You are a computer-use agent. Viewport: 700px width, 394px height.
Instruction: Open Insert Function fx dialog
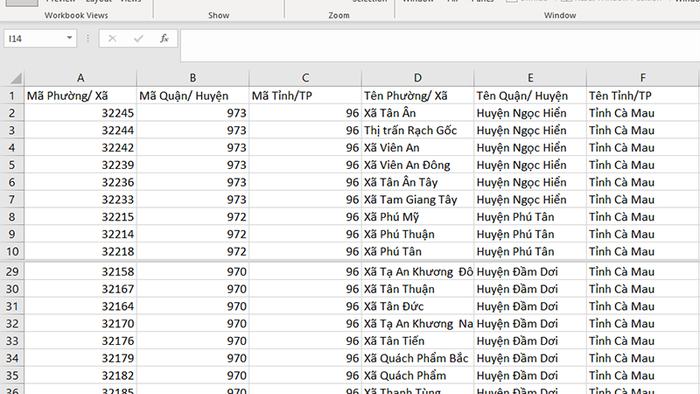[164, 39]
